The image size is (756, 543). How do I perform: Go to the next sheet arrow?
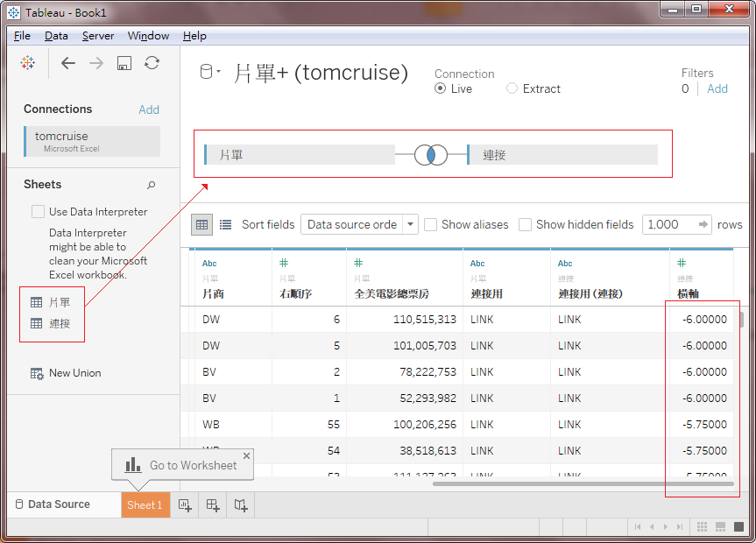[666, 526]
